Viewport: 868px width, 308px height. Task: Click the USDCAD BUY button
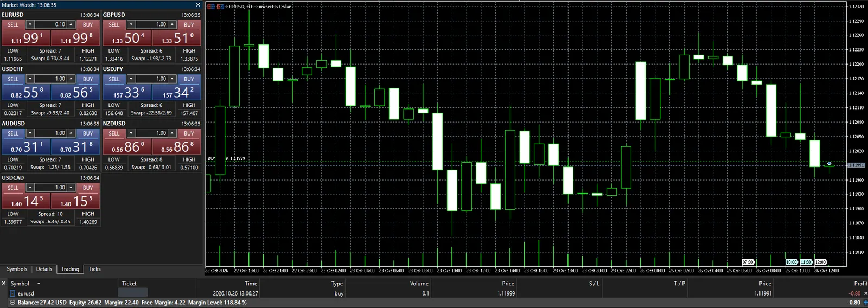coord(88,188)
